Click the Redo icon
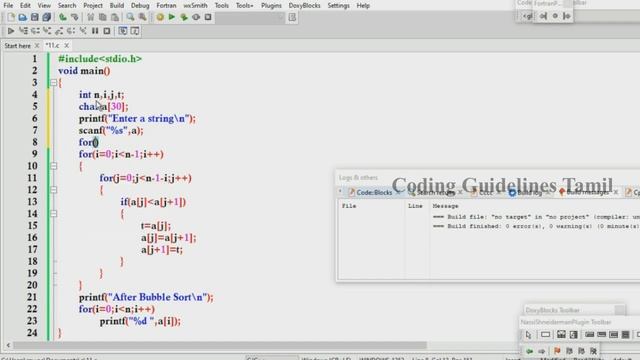640x360 pixels. pyautogui.click(x=75, y=17)
